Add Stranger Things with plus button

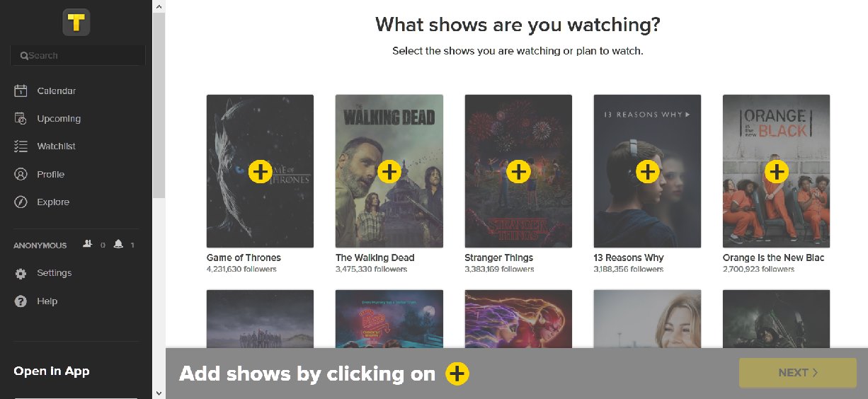pos(519,171)
